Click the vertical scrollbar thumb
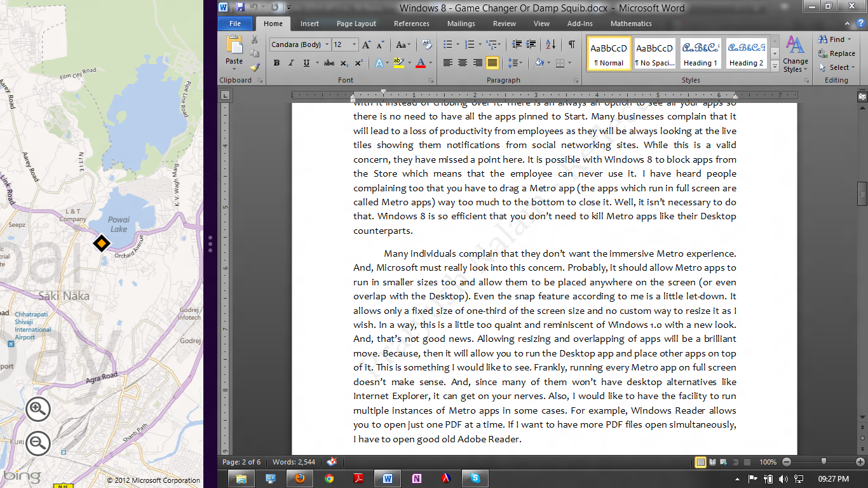868x488 pixels. point(862,194)
